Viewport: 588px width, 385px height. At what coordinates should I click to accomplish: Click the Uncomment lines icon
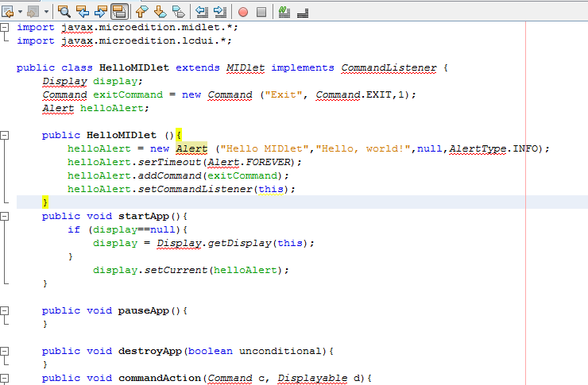click(303, 13)
